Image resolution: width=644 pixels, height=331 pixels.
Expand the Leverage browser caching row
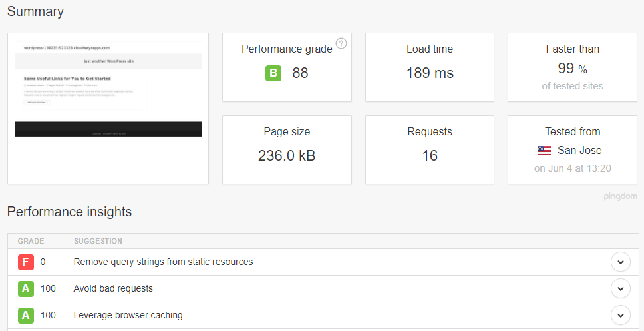pyautogui.click(x=620, y=316)
